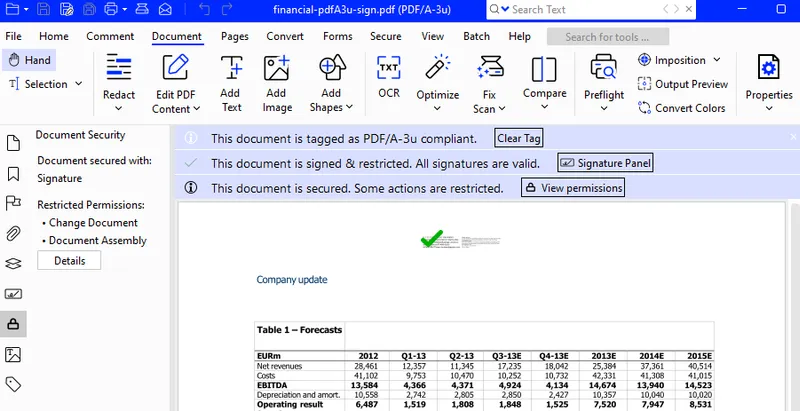The height and width of the screenshot is (411, 800).
Task: Expand the Selection tool dropdown
Action: [x=78, y=84]
